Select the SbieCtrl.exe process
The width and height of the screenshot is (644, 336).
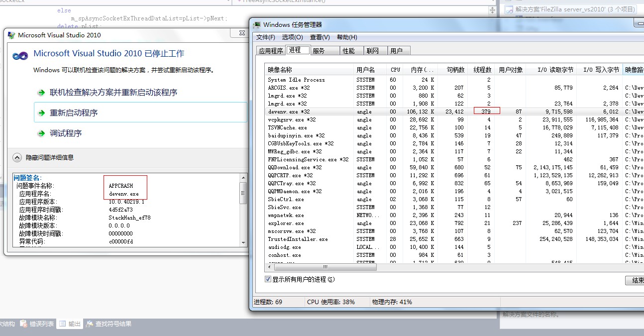click(x=454, y=199)
